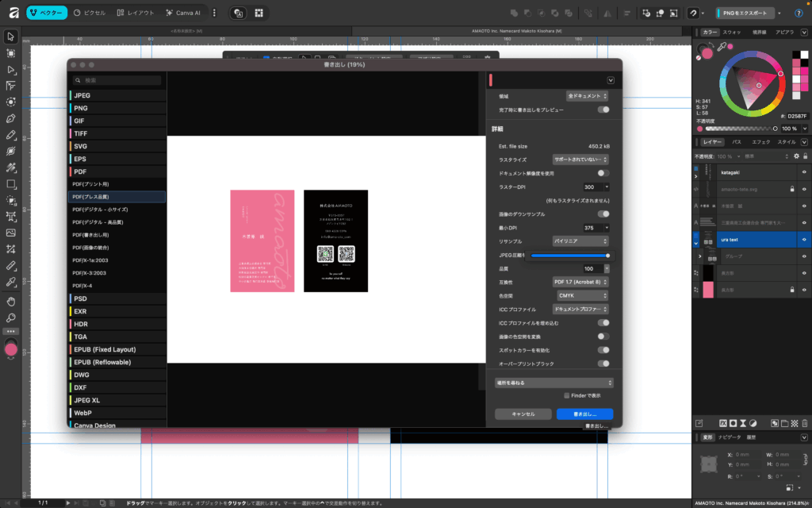Click the color picker eyedropper

point(722,48)
